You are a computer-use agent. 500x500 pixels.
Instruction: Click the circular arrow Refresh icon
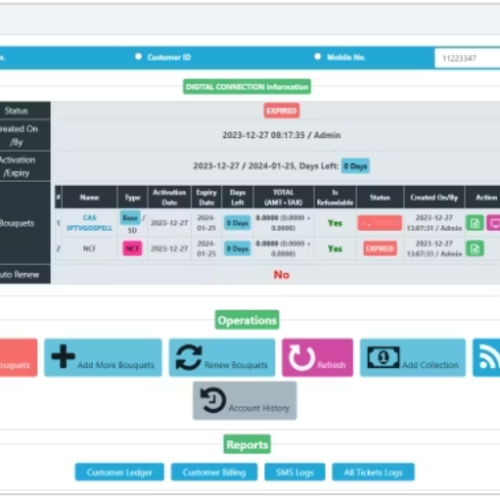[302, 358]
